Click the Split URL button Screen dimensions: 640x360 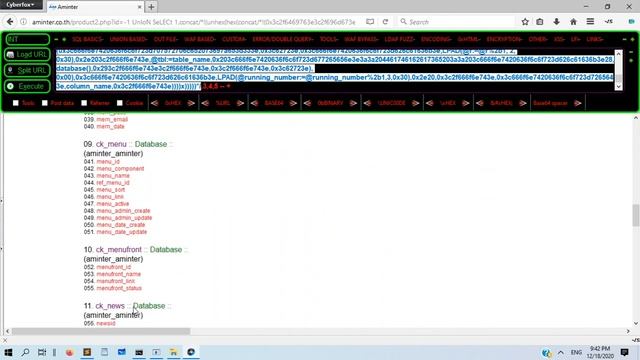tap(27, 70)
